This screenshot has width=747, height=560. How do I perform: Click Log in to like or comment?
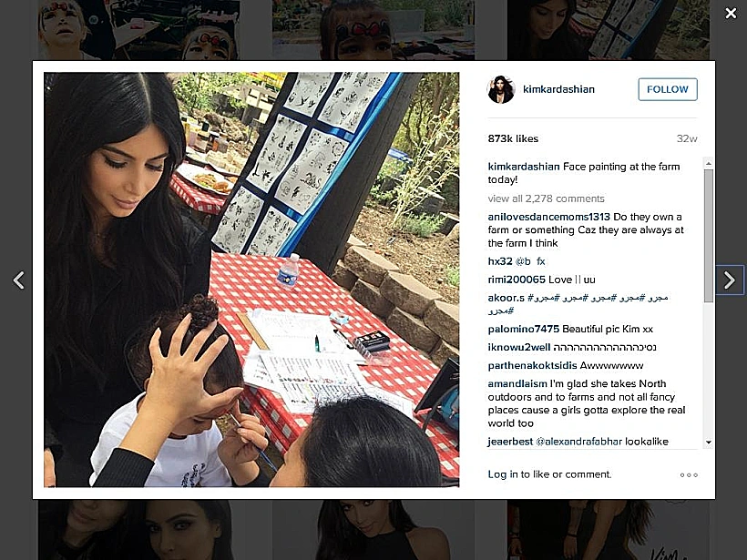click(x=549, y=474)
